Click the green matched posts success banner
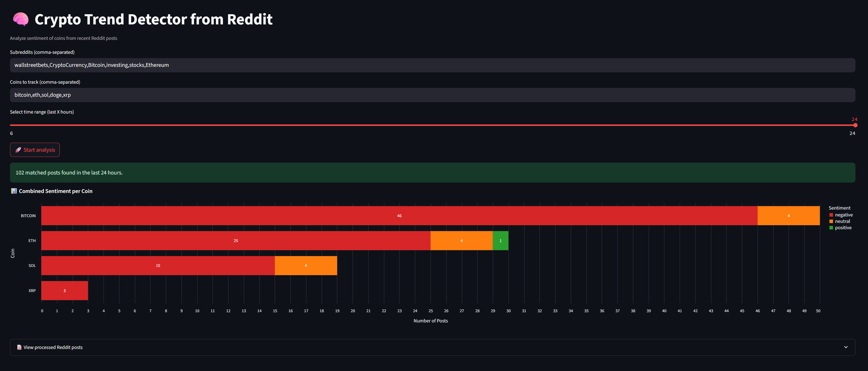Image resolution: width=868 pixels, height=371 pixels. pos(432,173)
